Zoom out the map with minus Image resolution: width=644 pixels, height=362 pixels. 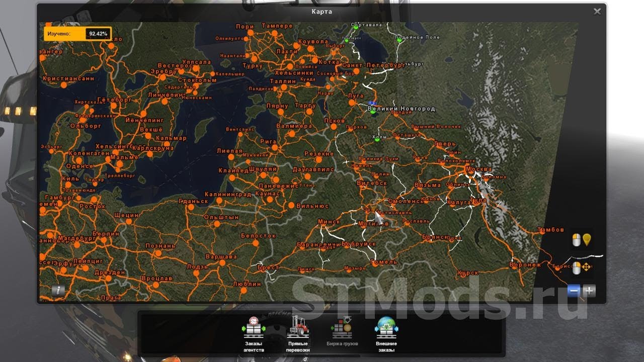click(x=574, y=291)
